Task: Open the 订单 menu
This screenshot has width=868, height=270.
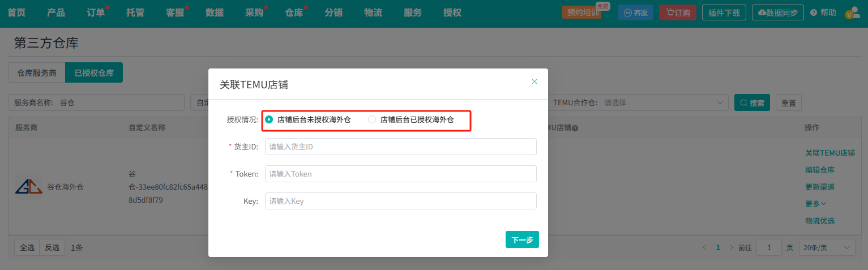Action: (x=96, y=12)
